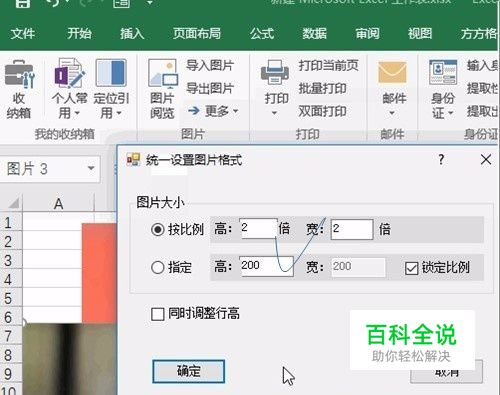Enable 同时调整行高 checkbox
500x395 pixels.
tap(158, 314)
